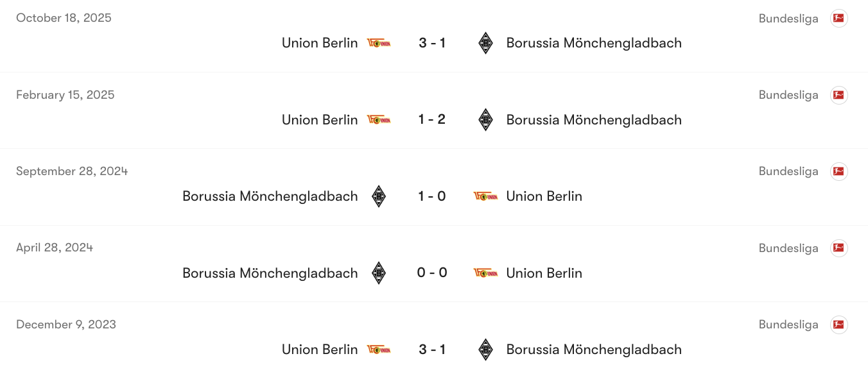Click the Bundesliga text on the April 28 row
The width and height of the screenshot is (868, 372).
[788, 248]
